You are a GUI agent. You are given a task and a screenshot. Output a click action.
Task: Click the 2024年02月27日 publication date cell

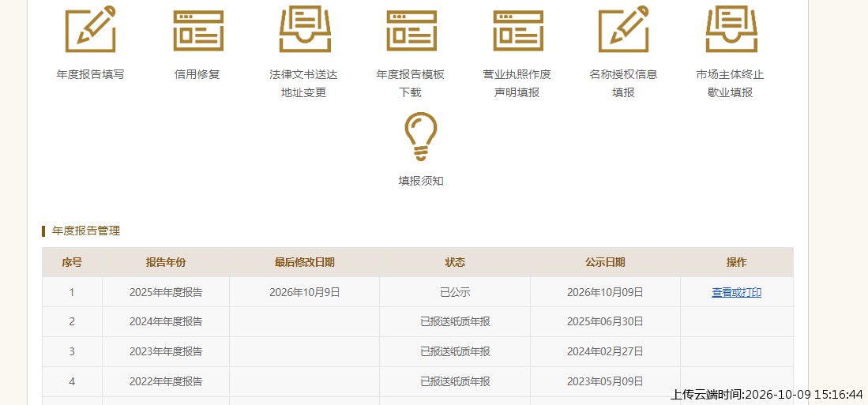605,352
